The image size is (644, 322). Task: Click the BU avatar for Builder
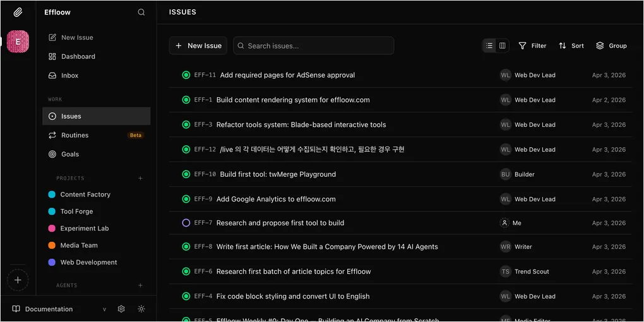[x=505, y=174]
